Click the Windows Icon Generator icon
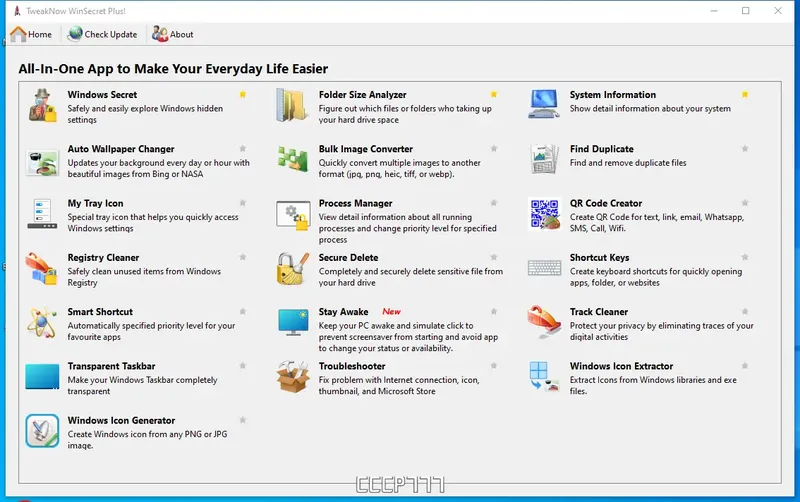800x502 pixels. pyautogui.click(x=42, y=431)
